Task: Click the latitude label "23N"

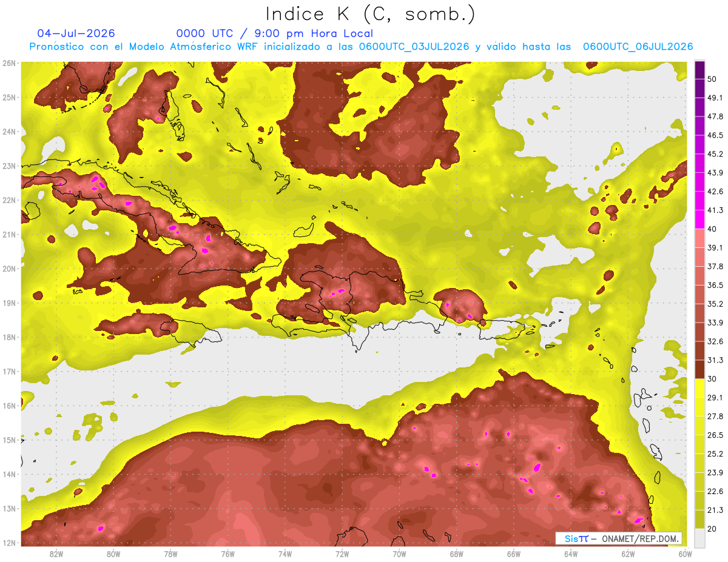Action: [x=9, y=166]
